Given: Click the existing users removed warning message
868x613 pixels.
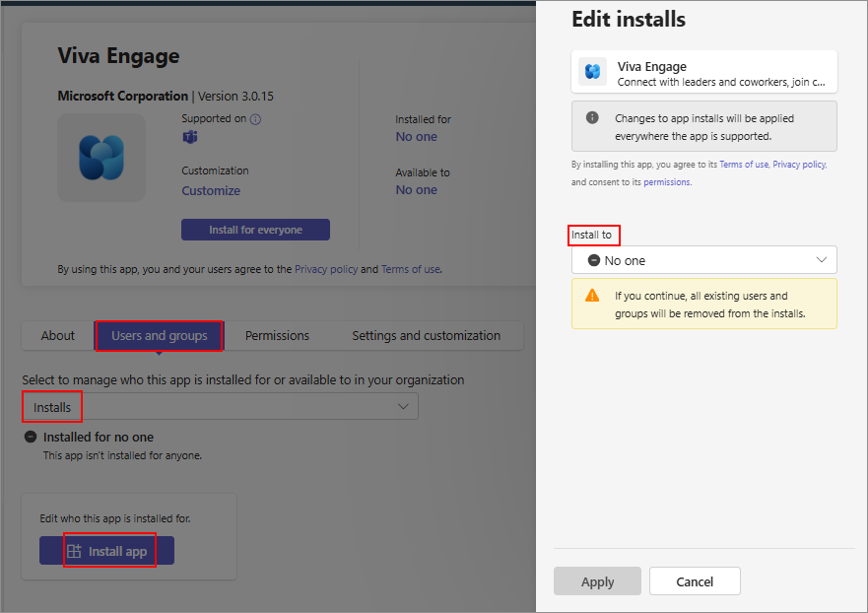Looking at the screenshot, I should 709,305.
